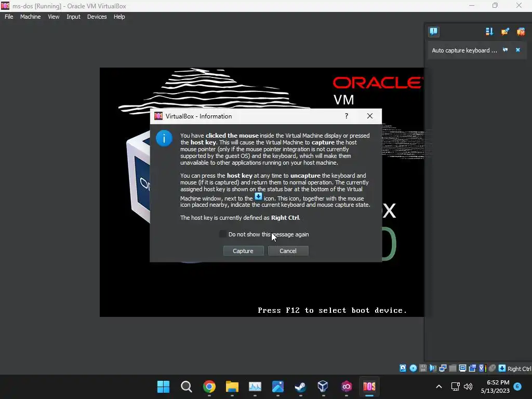Click the floppy disk status icon
This screenshot has height=399, width=532.
(423, 368)
